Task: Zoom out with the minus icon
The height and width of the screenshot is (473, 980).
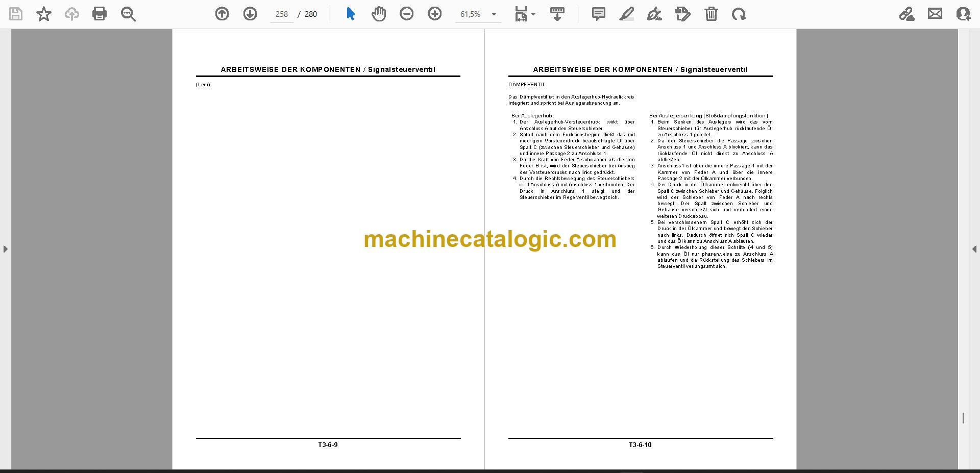Action: [x=407, y=14]
